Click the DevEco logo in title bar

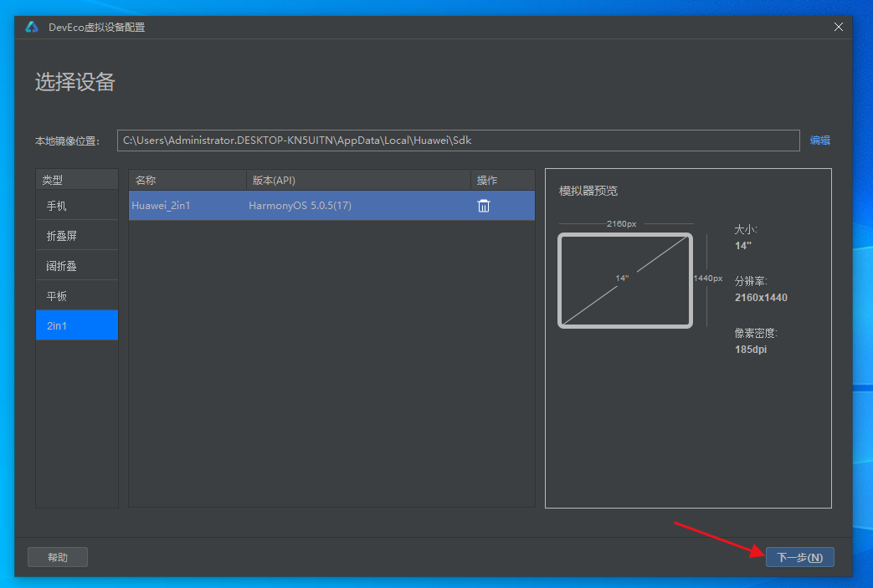(x=32, y=27)
